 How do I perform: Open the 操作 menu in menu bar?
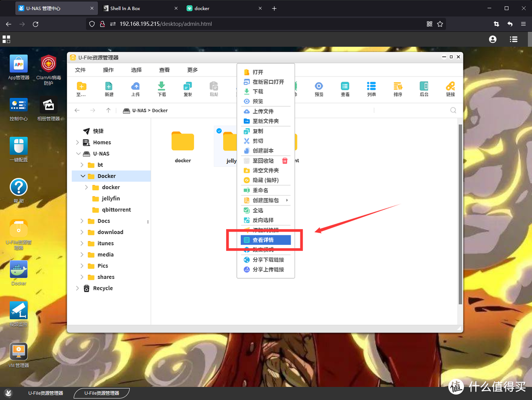coord(108,70)
